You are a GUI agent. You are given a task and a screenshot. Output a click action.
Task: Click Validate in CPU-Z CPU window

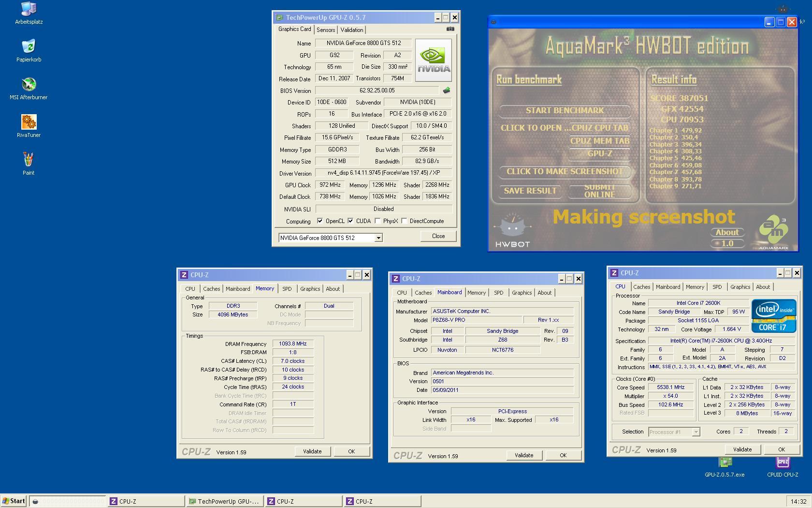[742, 449]
